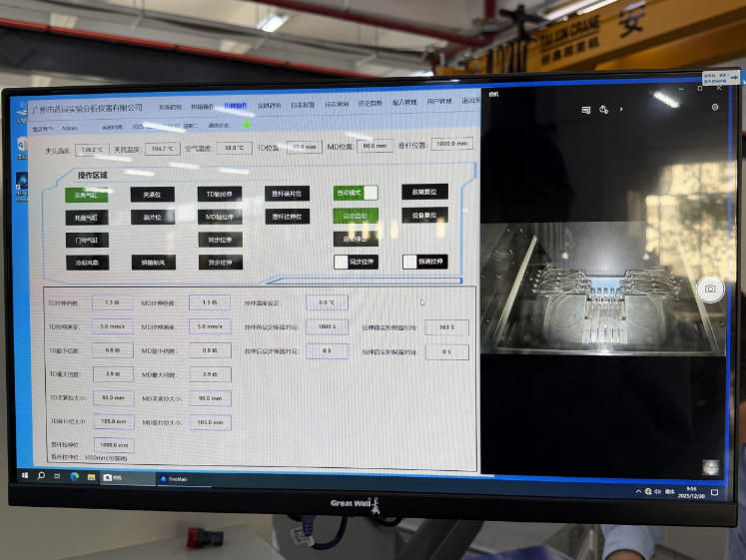The width and height of the screenshot is (746, 560).
Task: Toggle the 同步拉伸 white switch
Action: tap(341, 263)
